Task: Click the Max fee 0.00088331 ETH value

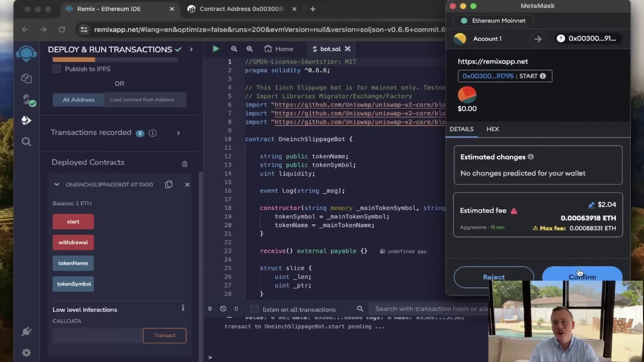Action: point(593,228)
